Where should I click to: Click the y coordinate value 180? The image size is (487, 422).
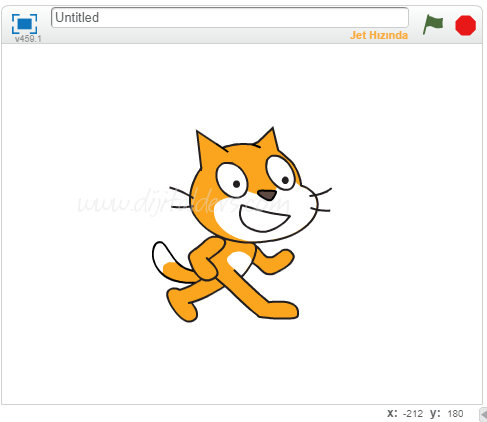(x=455, y=414)
